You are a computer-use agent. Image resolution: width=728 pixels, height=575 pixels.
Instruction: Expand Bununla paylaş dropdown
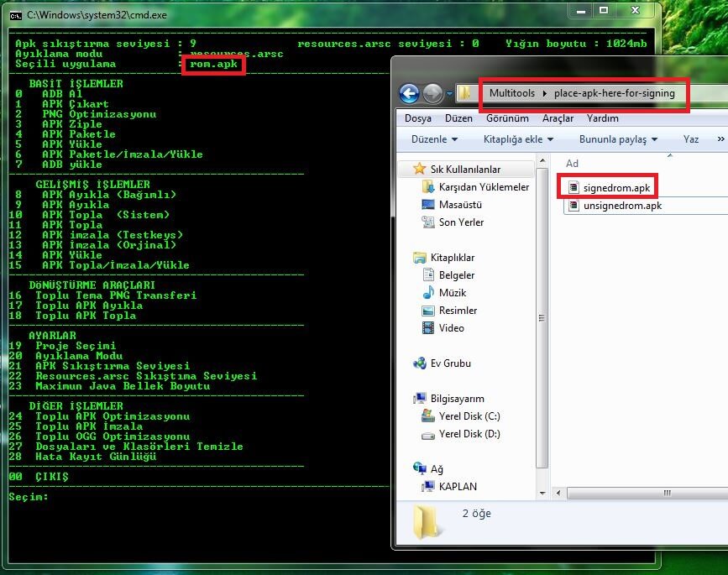pos(618,139)
